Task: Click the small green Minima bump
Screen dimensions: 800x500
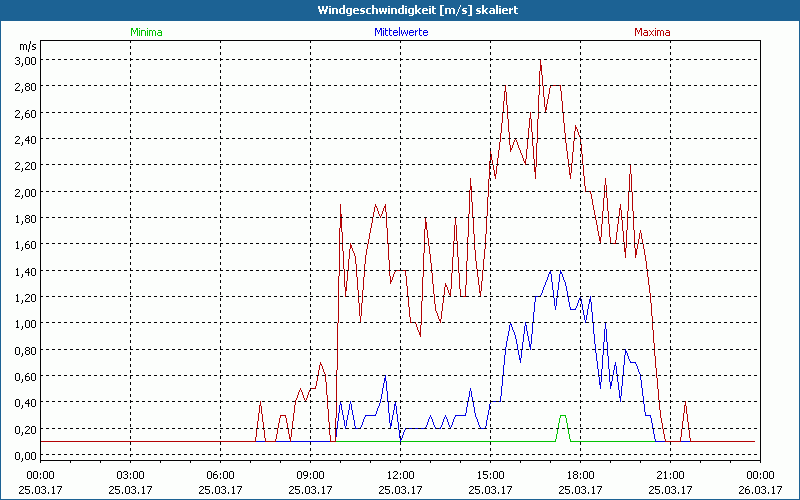Action: click(x=563, y=418)
